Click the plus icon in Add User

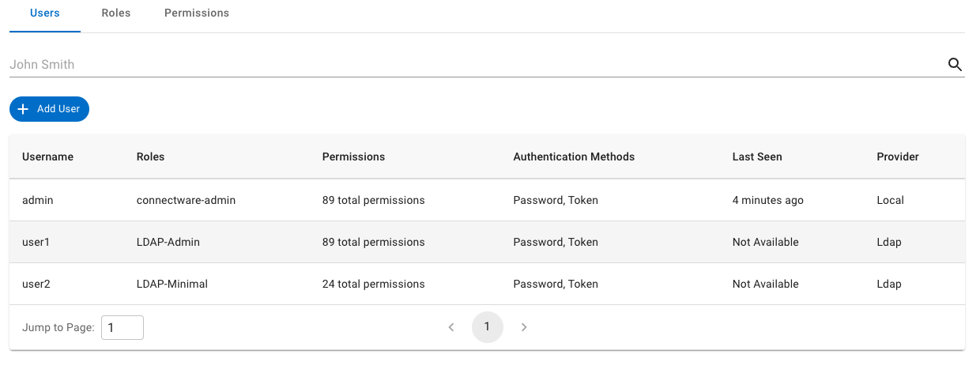tap(23, 109)
